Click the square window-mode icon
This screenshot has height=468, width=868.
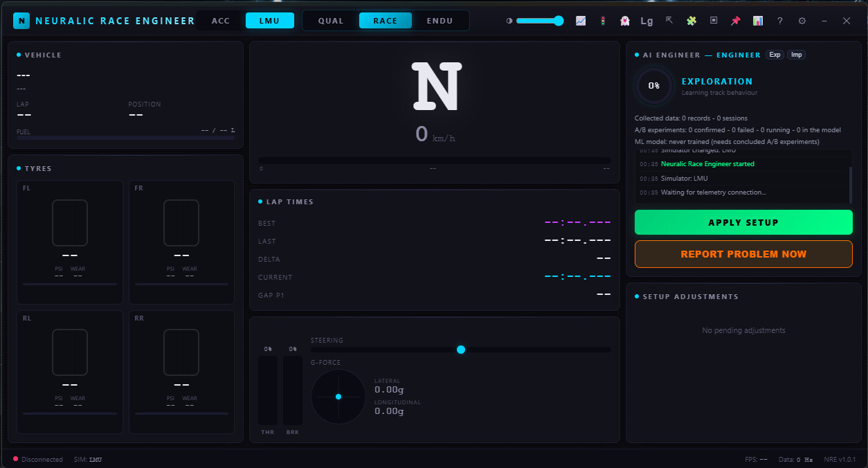(714, 21)
